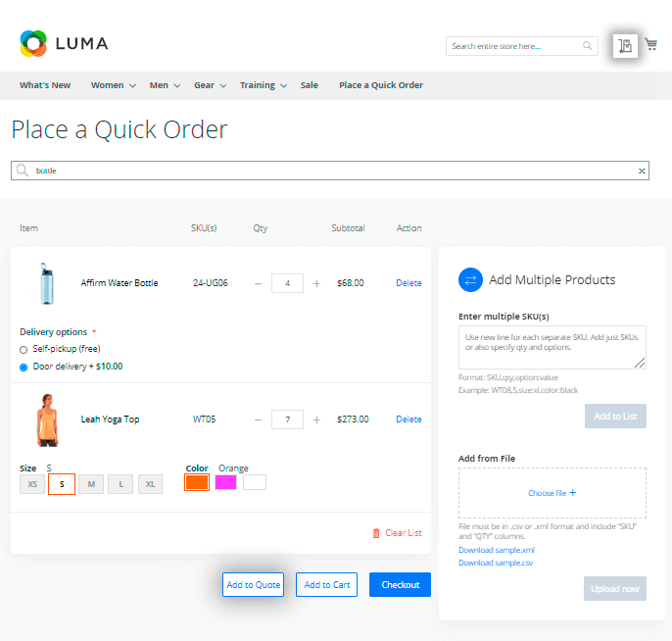
Task: Open the quick order icon in header
Action: pyautogui.click(x=625, y=45)
